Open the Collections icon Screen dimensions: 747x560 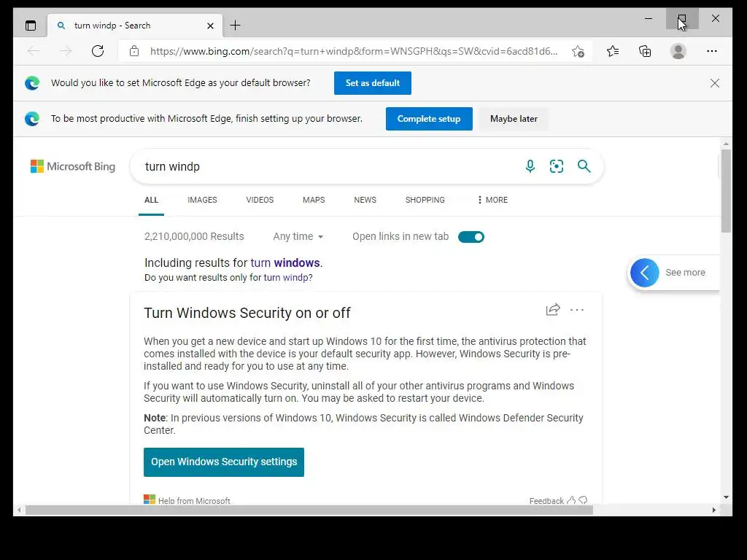click(x=645, y=51)
